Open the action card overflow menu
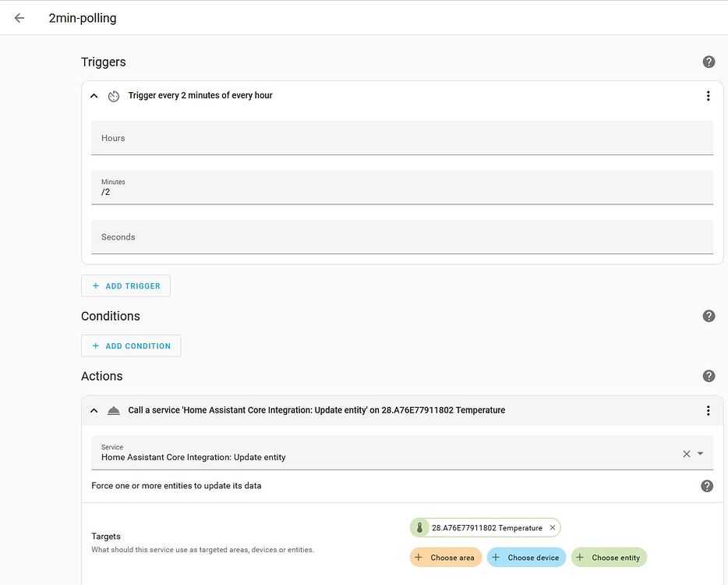 709,410
